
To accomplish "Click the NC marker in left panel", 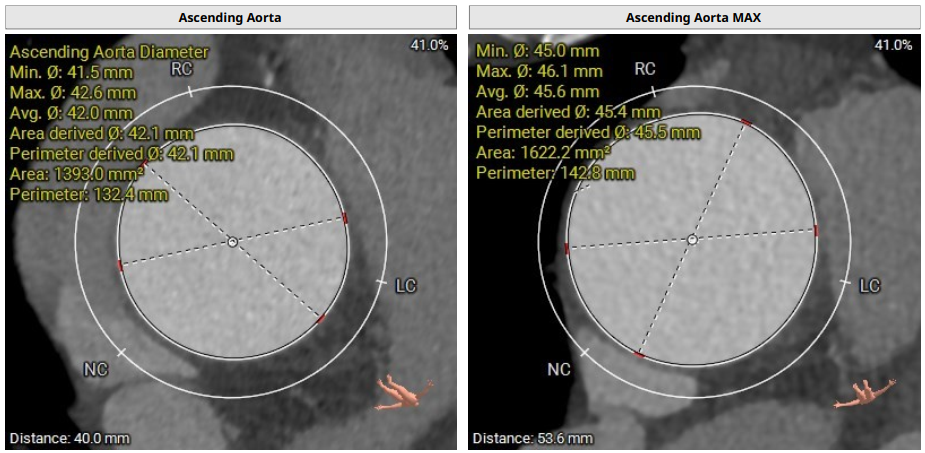I will click(x=95, y=369).
